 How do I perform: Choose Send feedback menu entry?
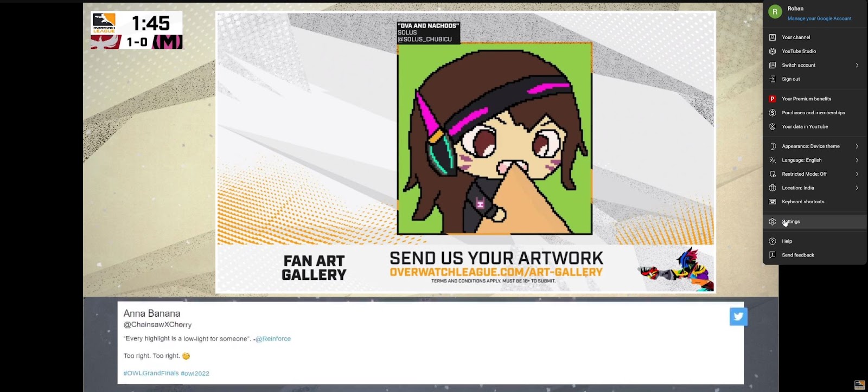click(797, 255)
